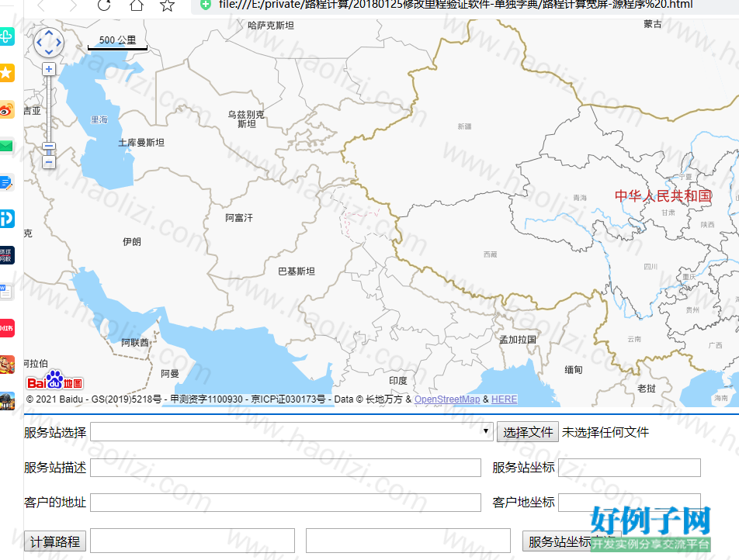Open the Weibo sidebar icon

(x=6, y=109)
